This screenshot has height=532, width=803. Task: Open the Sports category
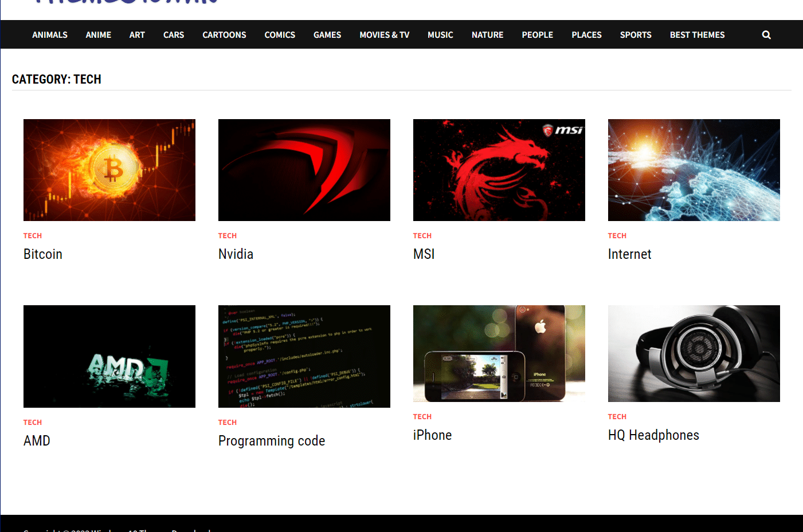636,35
